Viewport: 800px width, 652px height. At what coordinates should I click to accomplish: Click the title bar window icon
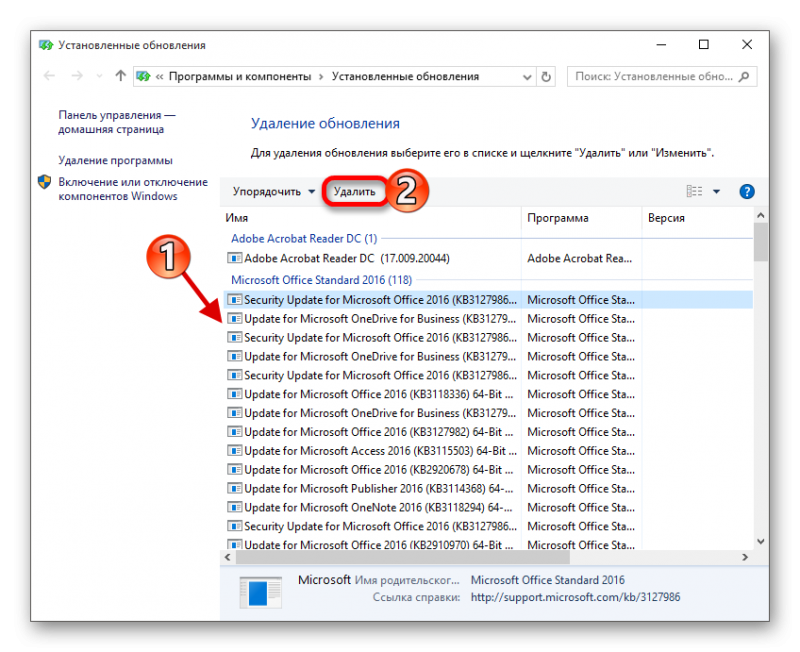[46, 45]
